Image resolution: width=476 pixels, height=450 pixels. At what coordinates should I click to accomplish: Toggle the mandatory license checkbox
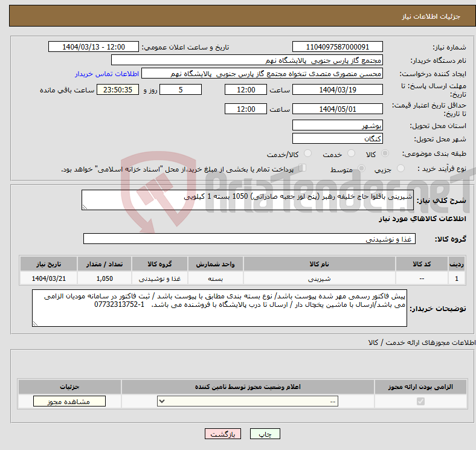420,402
